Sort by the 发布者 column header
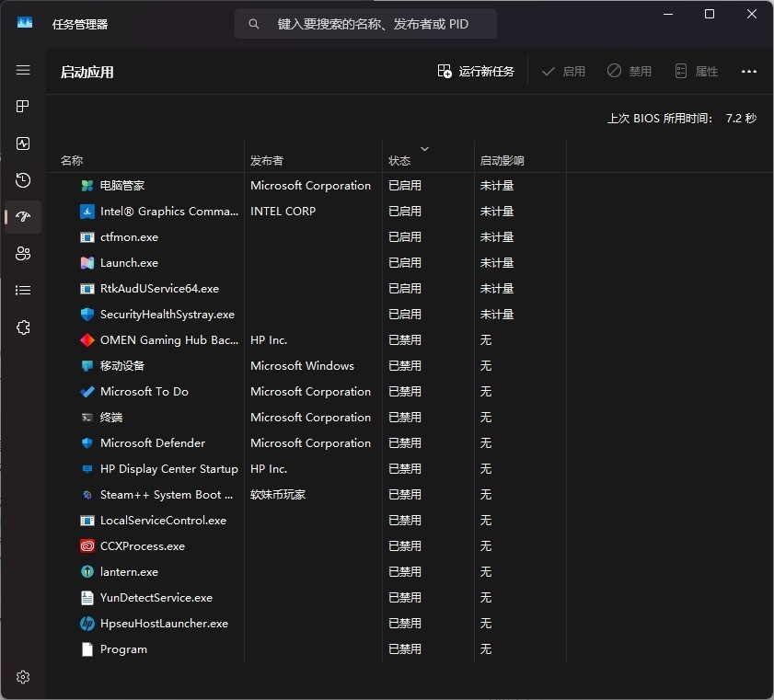 click(267, 161)
